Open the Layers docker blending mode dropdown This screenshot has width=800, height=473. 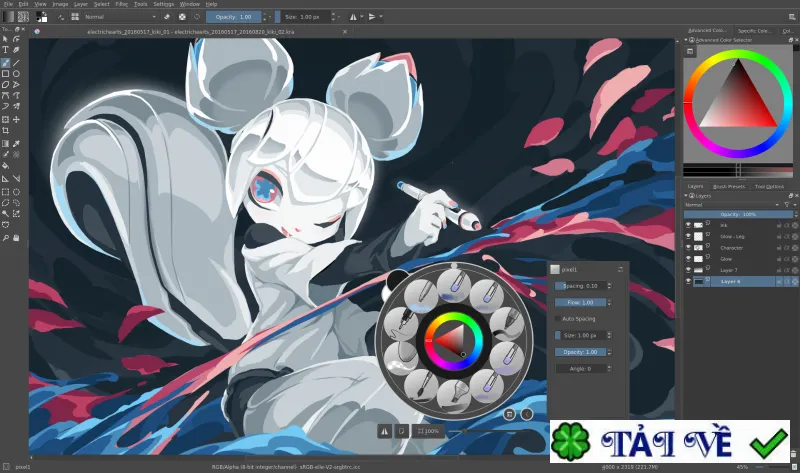[732, 205]
